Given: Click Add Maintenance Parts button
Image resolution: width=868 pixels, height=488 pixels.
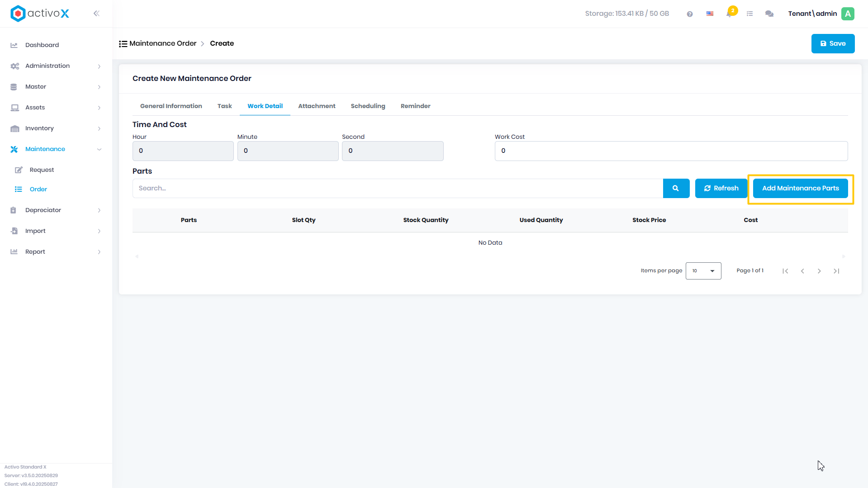Looking at the screenshot, I should point(800,189).
